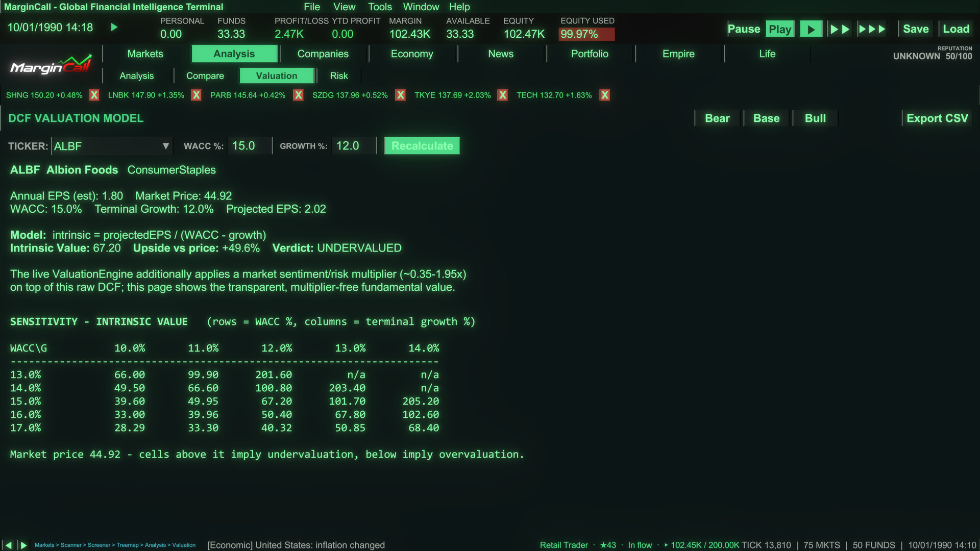980x551 pixels.
Task: Click the TKYE 137.69 ticker chip
Action: pos(453,95)
